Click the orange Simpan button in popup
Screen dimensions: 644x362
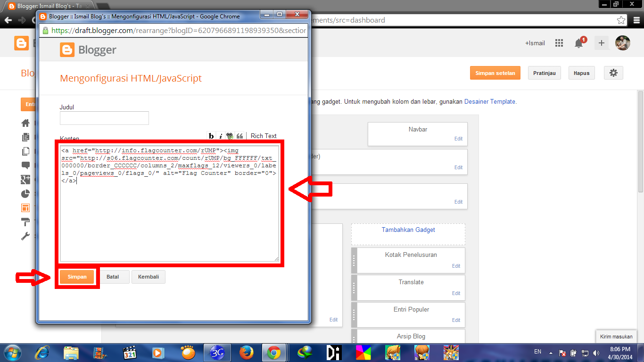(x=77, y=277)
